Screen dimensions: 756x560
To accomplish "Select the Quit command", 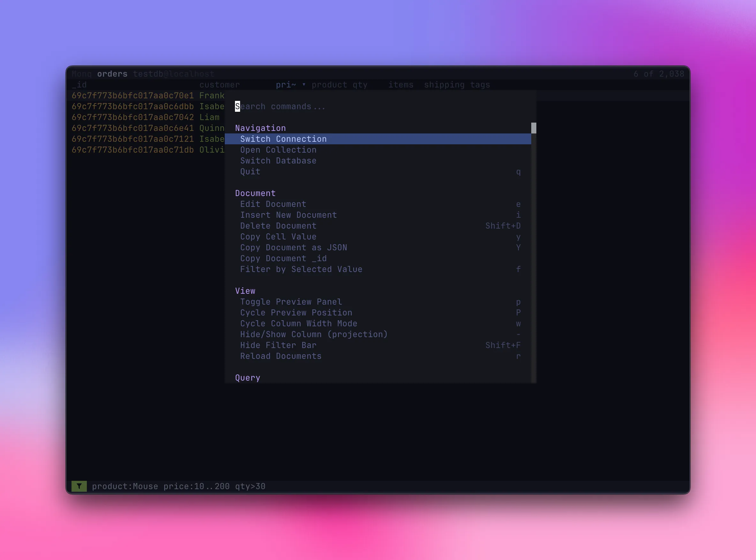I will [378, 171].
